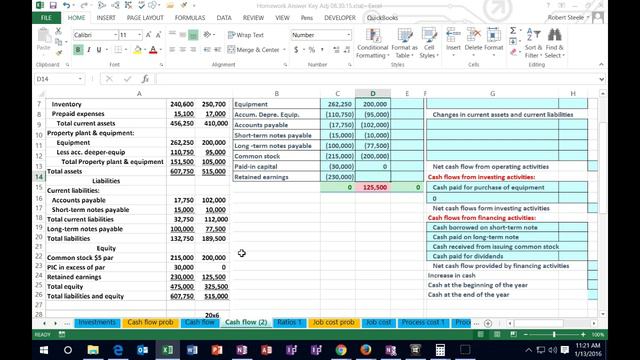Click the Cut scissors icon

click(58, 31)
